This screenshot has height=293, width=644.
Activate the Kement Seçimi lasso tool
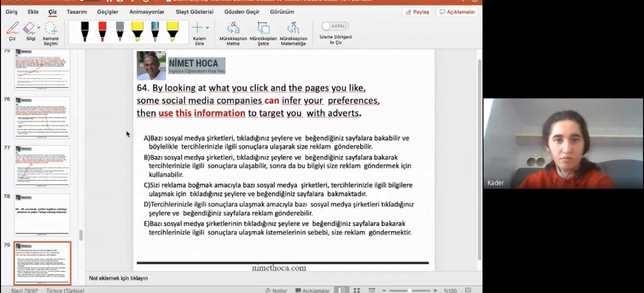(50, 31)
